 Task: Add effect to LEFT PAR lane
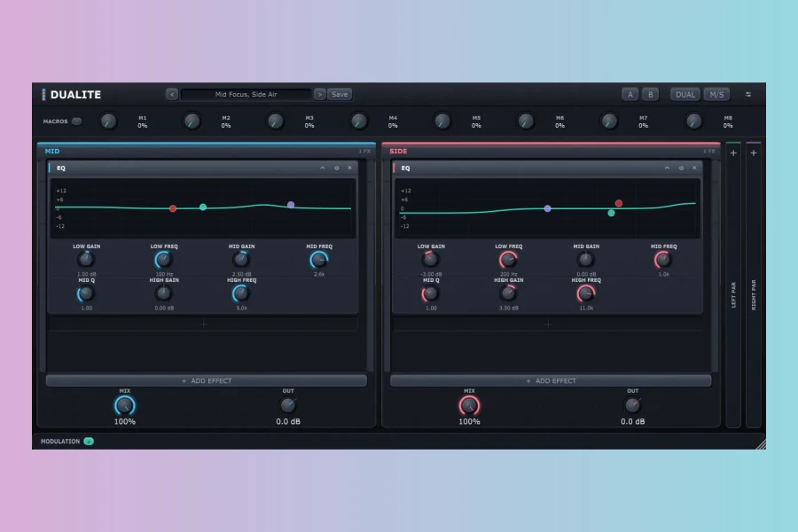(x=733, y=153)
